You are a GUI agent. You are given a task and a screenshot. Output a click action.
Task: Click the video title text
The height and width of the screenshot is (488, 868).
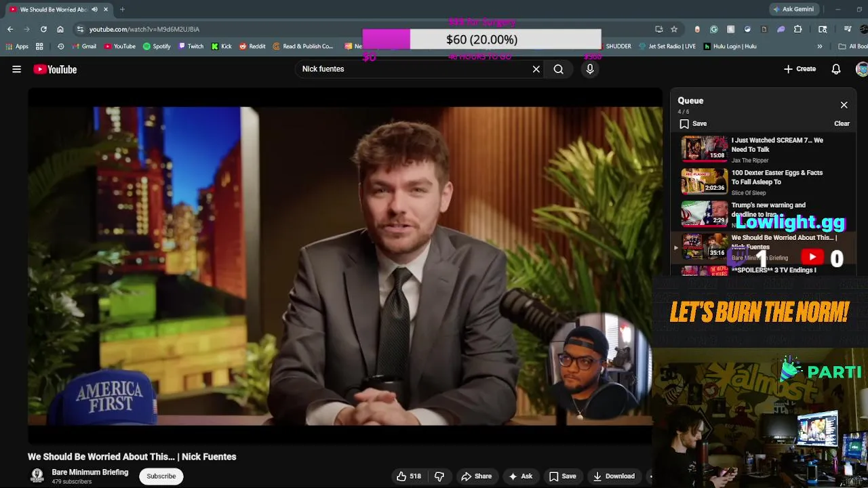[132, 457]
